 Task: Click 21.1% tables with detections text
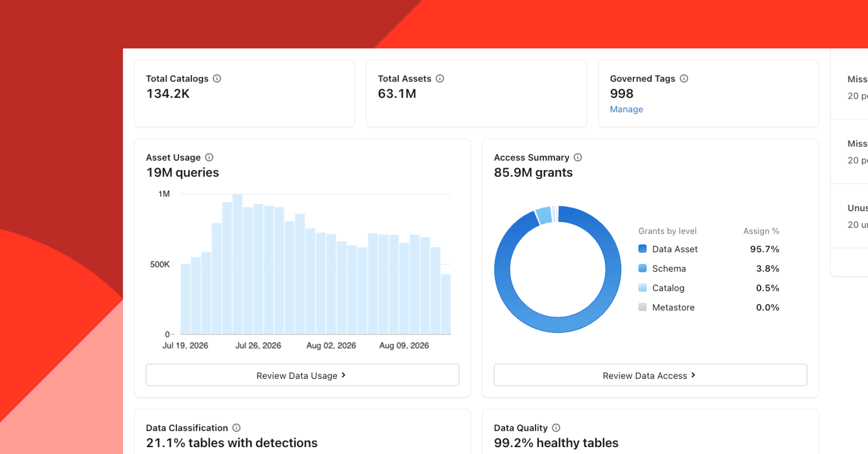tap(232, 443)
